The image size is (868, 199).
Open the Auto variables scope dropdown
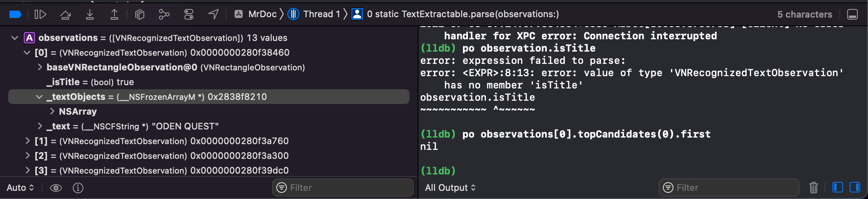coord(20,188)
